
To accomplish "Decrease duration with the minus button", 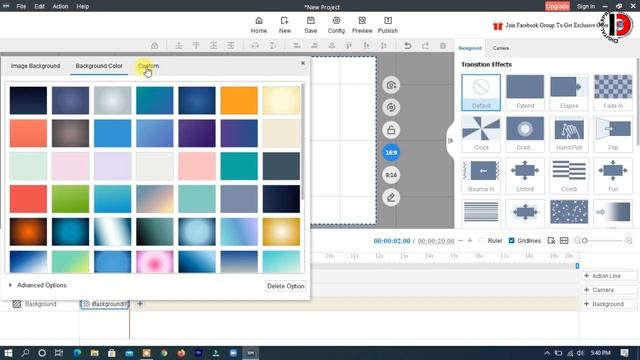I will click(460, 241).
